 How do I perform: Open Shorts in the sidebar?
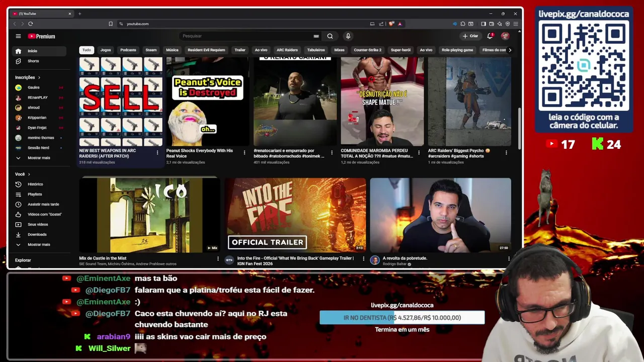tap(39, 61)
